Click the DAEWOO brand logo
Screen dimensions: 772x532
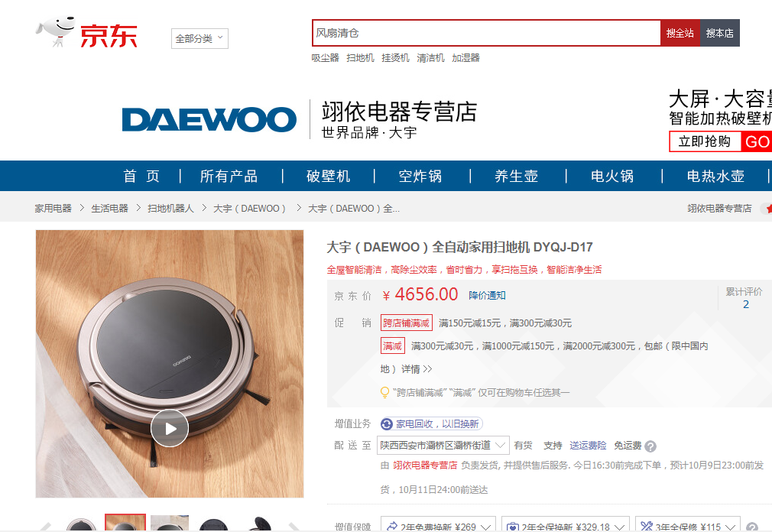209,119
